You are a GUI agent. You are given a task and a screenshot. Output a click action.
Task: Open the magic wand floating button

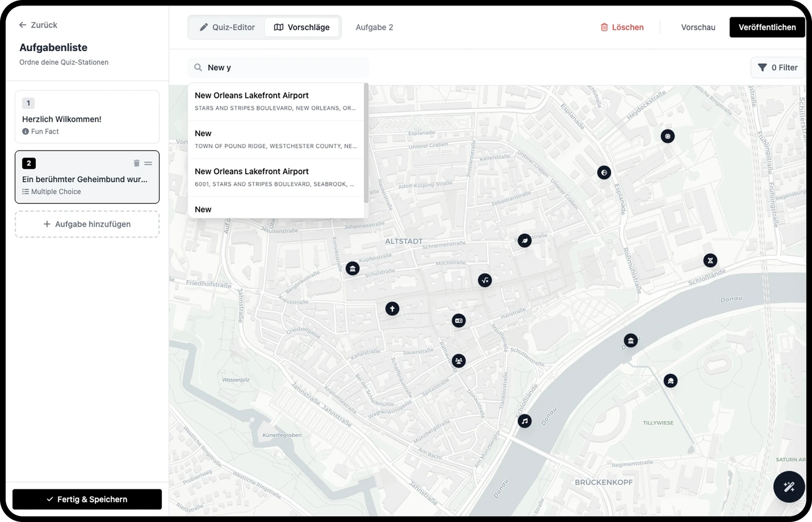coord(789,487)
